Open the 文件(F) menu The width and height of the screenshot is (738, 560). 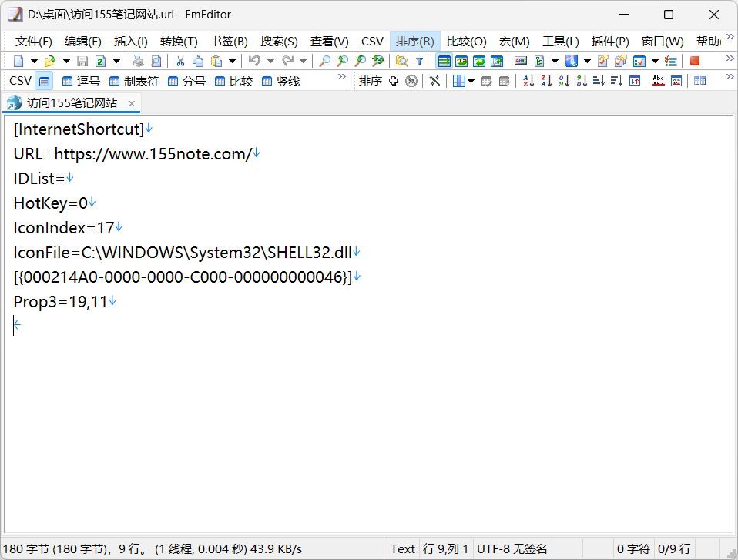pyautogui.click(x=34, y=41)
